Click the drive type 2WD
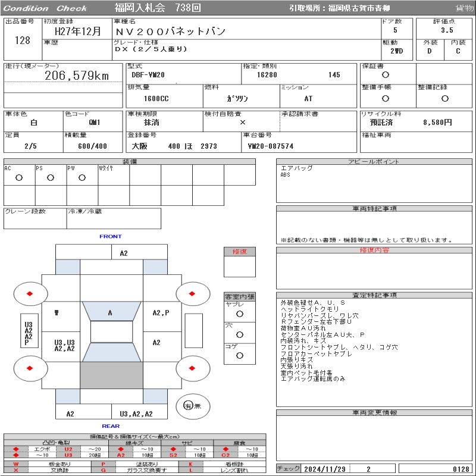The image size is (476, 476). [397, 51]
